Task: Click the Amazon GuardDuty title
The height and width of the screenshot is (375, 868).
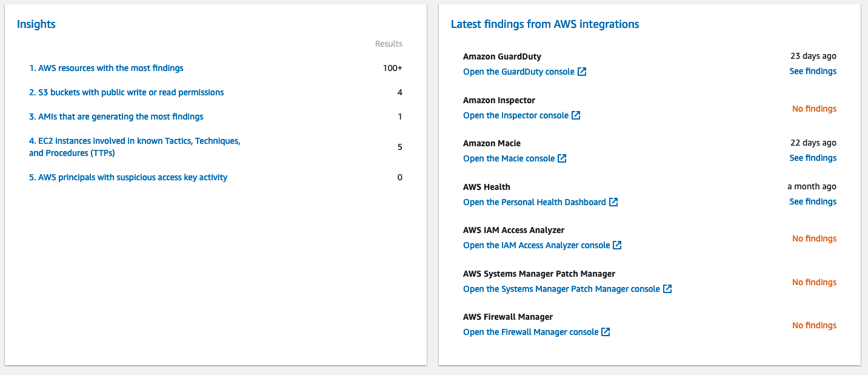Action: pos(502,56)
